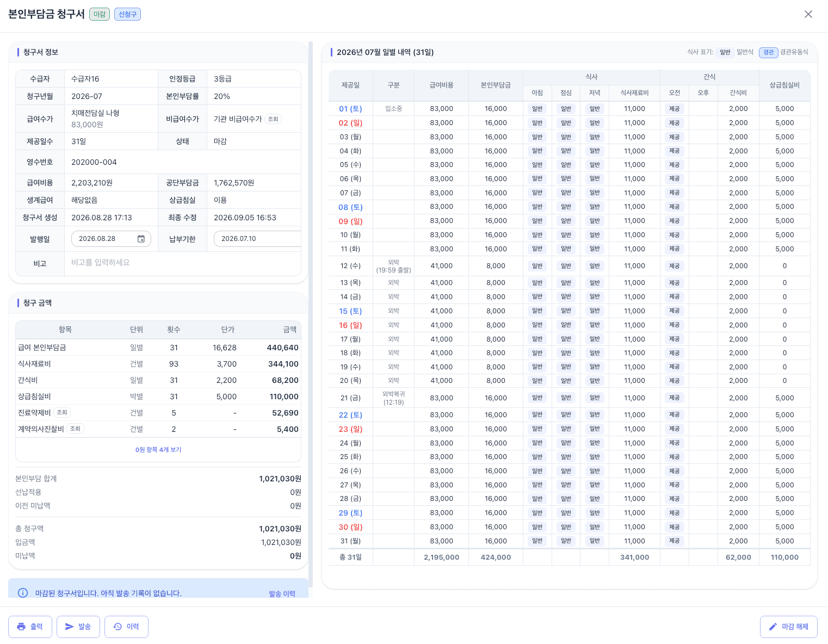This screenshot has height=644, width=828.
Task: Click the info icon in the blue notice
Action: pyautogui.click(x=23, y=593)
